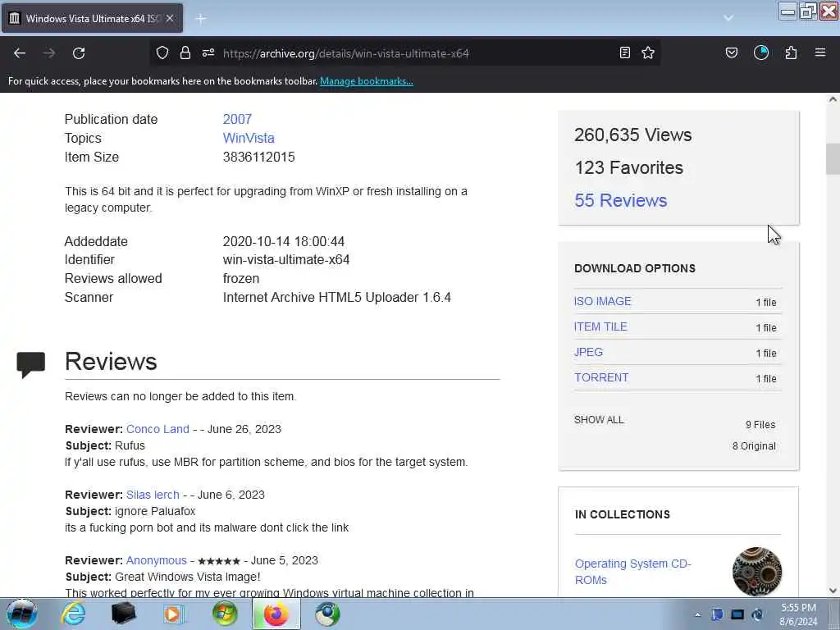Open Firefox account profile icon
This screenshot has width=840, height=630.
[x=761, y=52]
